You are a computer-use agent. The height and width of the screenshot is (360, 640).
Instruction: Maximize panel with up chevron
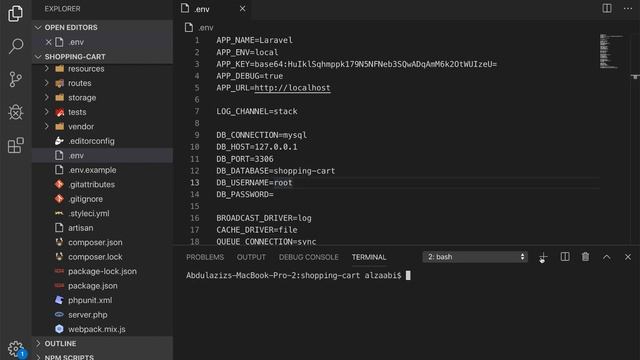(607, 257)
